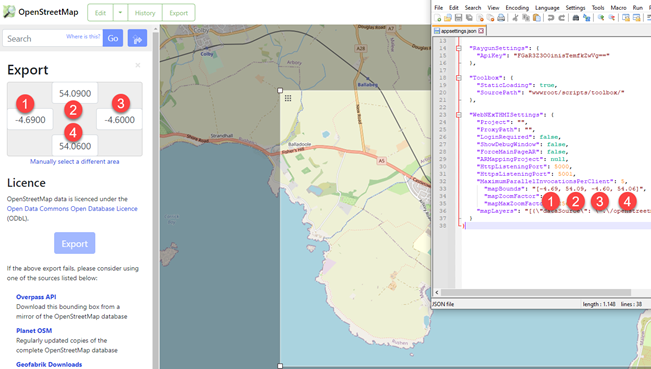Open the History tab in OpenStreetMap
Viewport: 651px width, 369px height.
pyautogui.click(x=145, y=12)
